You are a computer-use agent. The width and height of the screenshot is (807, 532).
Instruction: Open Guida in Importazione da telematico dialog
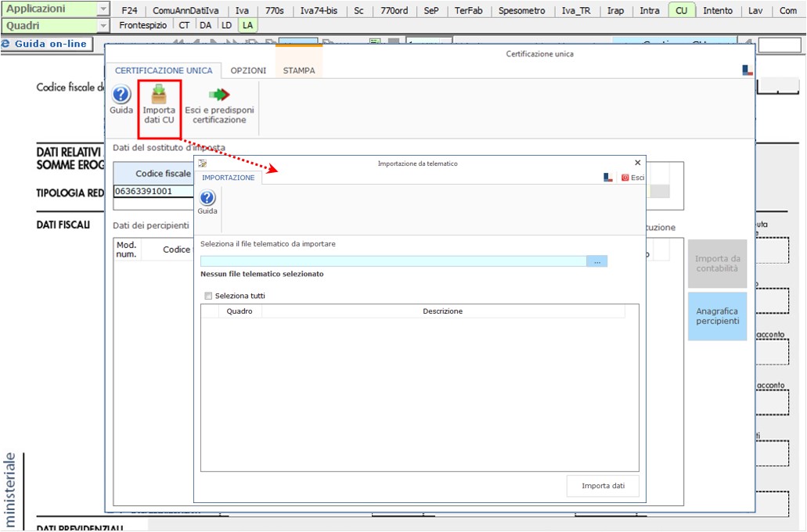pos(207,202)
